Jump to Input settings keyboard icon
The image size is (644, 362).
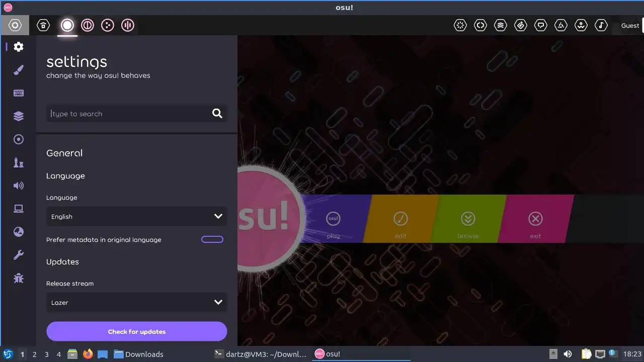pos(19,93)
